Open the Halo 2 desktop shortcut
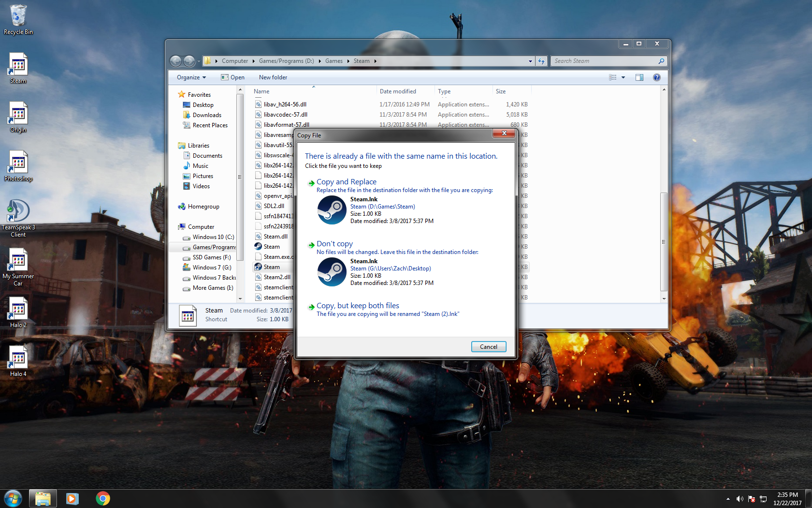 [18, 313]
